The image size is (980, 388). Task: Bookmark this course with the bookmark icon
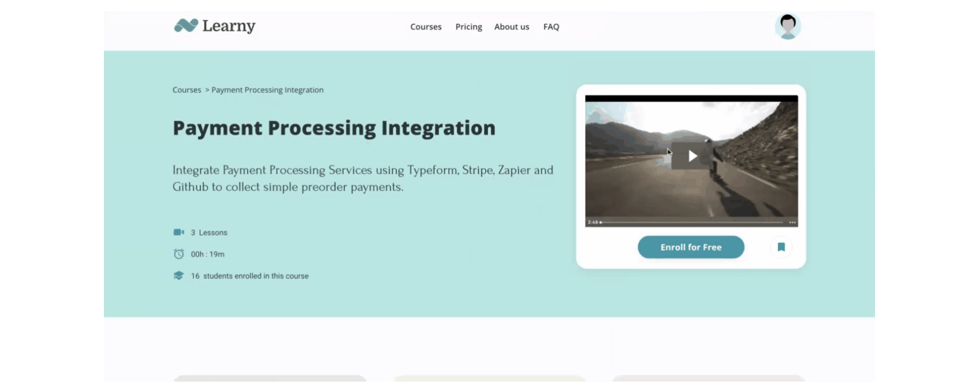(781, 247)
